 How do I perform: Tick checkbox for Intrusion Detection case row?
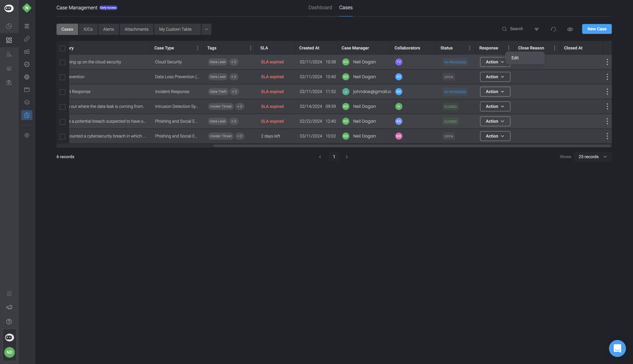[63, 107]
